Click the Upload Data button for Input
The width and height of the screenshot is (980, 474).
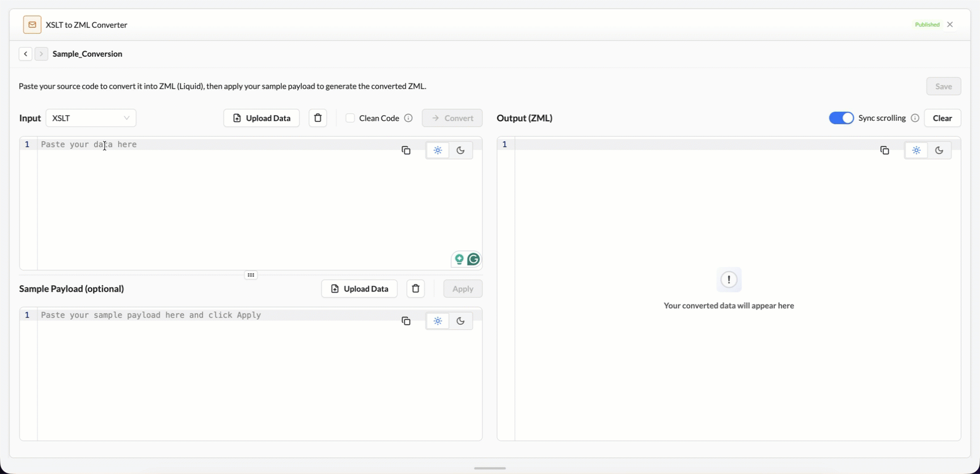[261, 118]
